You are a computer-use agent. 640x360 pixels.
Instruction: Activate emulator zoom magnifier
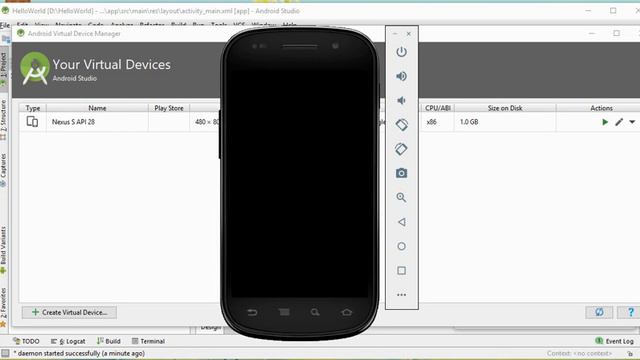[x=401, y=198]
